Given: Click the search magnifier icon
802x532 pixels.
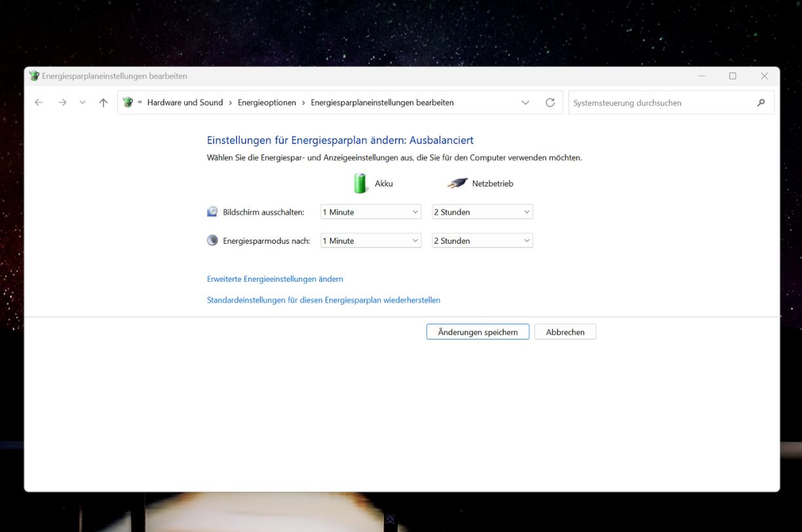Looking at the screenshot, I should [761, 103].
